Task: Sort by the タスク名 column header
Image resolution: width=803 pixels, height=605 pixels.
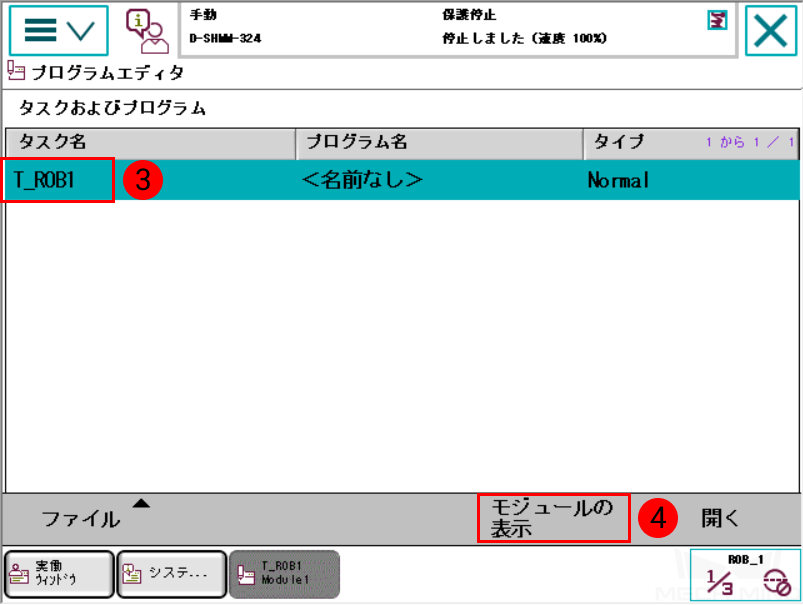Action: tap(151, 143)
